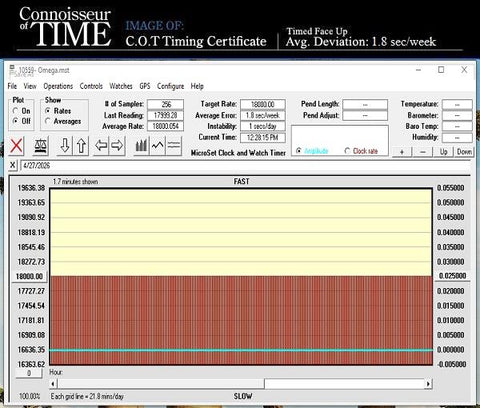Click 'Each grid line = 21.8 mins/day' text
The width and height of the screenshot is (480, 408).
(87, 396)
